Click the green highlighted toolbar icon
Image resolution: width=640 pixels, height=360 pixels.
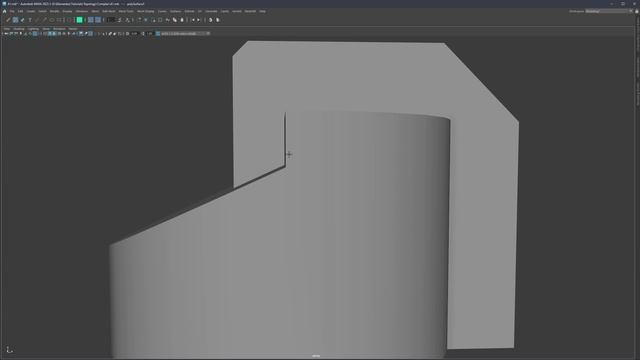(x=80, y=20)
